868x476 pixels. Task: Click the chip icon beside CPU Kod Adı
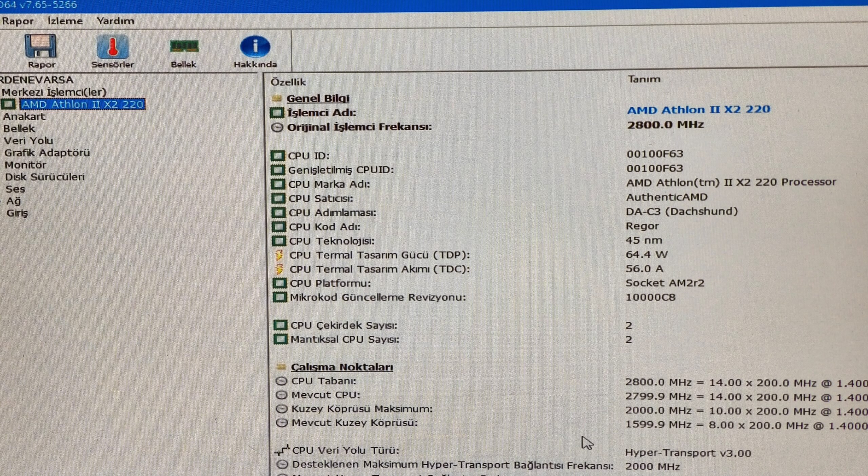(279, 227)
